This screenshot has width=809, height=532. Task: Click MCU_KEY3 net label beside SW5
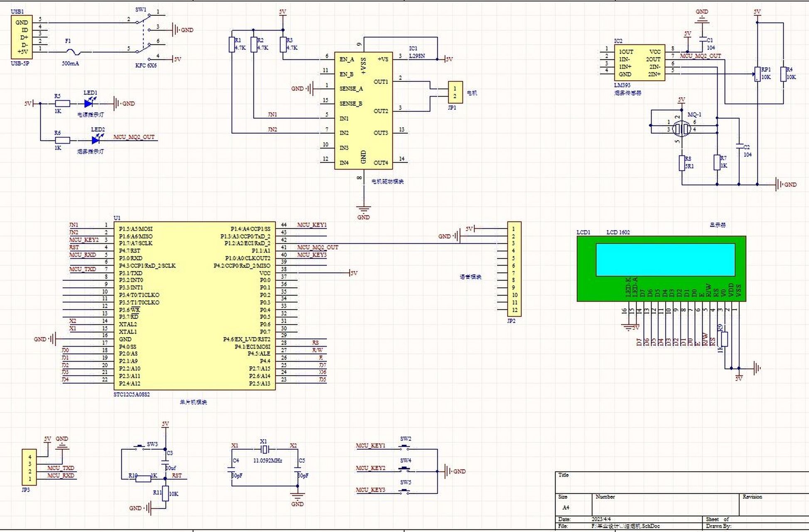pos(371,490)
